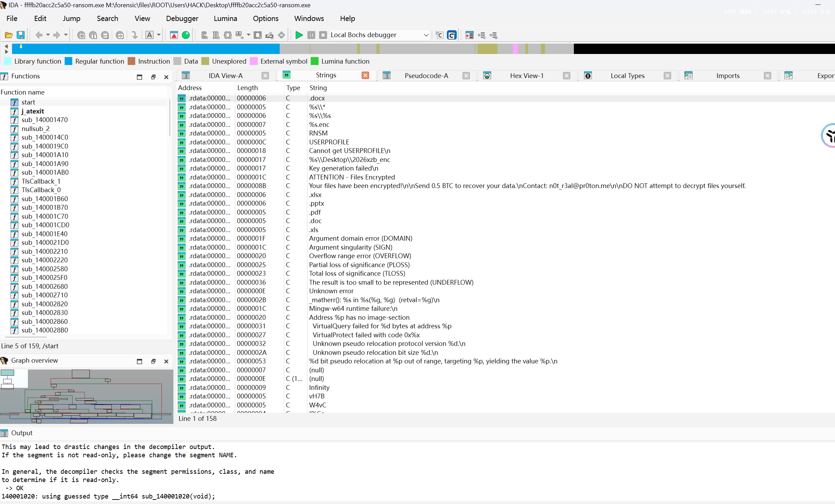
Task: Click the green circle toolbar icon
Action: 186,35
